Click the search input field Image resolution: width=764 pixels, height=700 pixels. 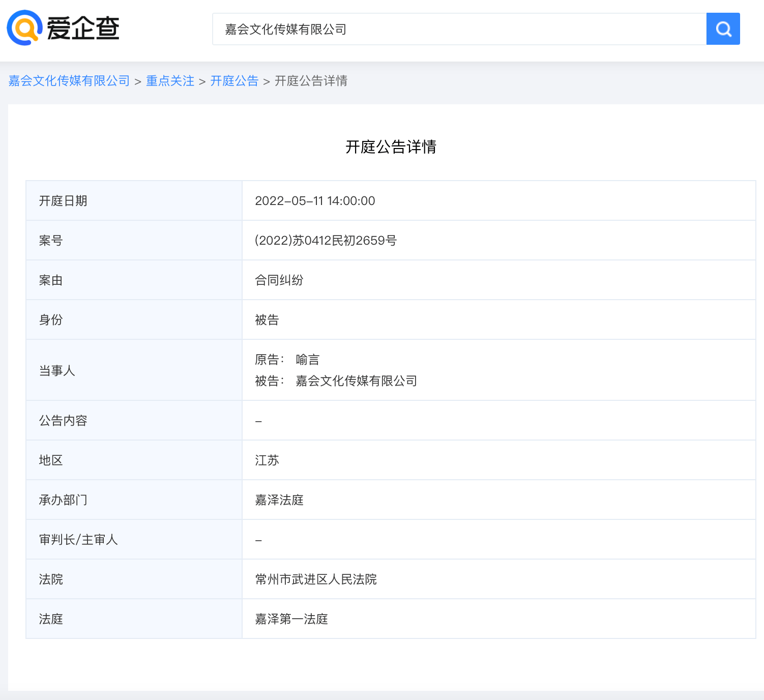coord(458,29)
